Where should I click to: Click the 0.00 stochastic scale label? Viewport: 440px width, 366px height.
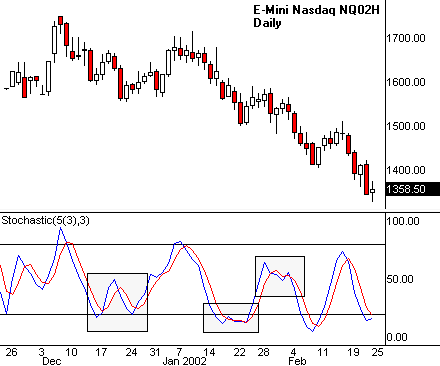(x=397, y=337)
